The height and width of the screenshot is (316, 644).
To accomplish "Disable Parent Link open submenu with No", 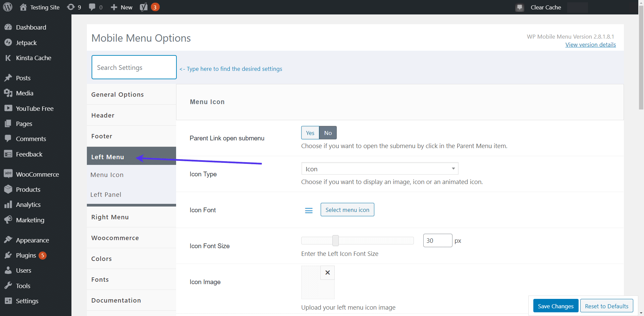I will [328, 133].
